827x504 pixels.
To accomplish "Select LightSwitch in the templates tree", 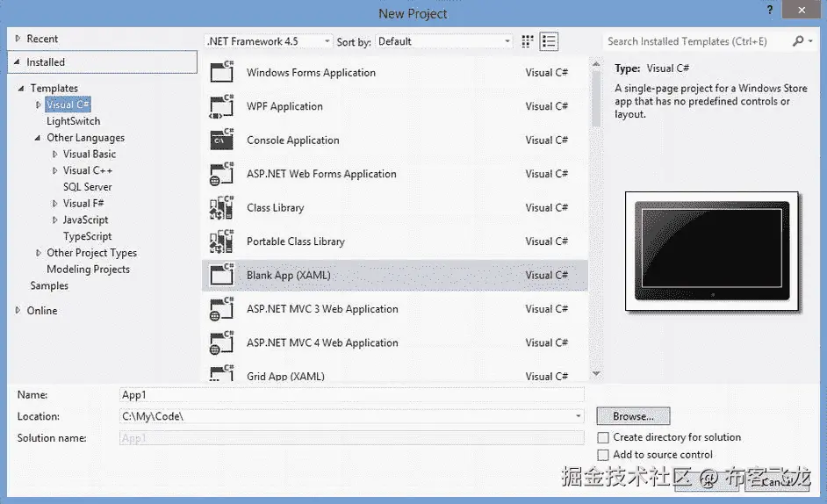I will [x=74, y=121].
